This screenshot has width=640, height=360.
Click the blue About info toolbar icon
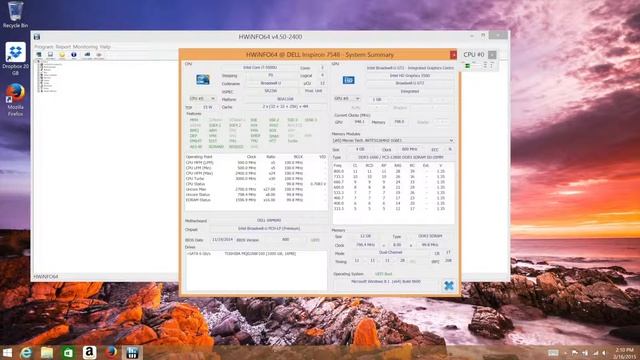point(74,55)
